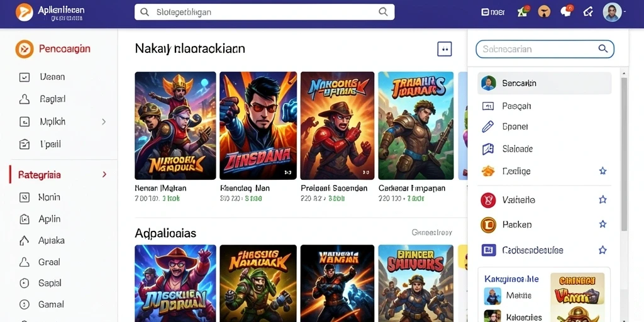The height and width of the screenshot is (322, 644).
Task: Select the Sancarkin avatar row
Action: click(545, 83)
